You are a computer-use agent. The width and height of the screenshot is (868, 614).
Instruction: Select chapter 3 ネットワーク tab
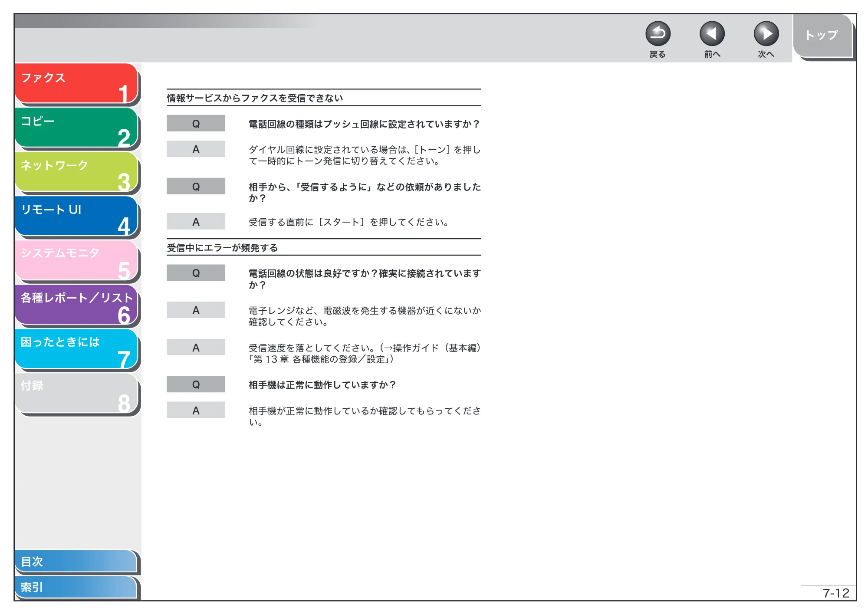coord(76,172)
